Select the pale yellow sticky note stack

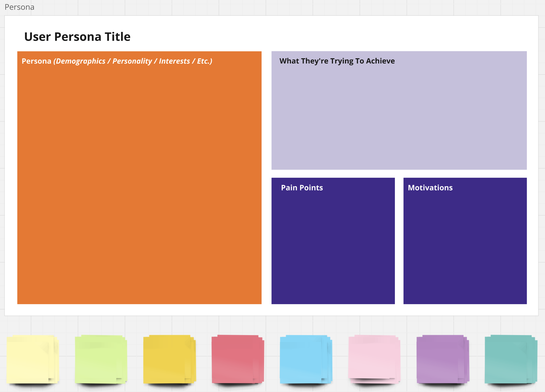coord(33,359)
